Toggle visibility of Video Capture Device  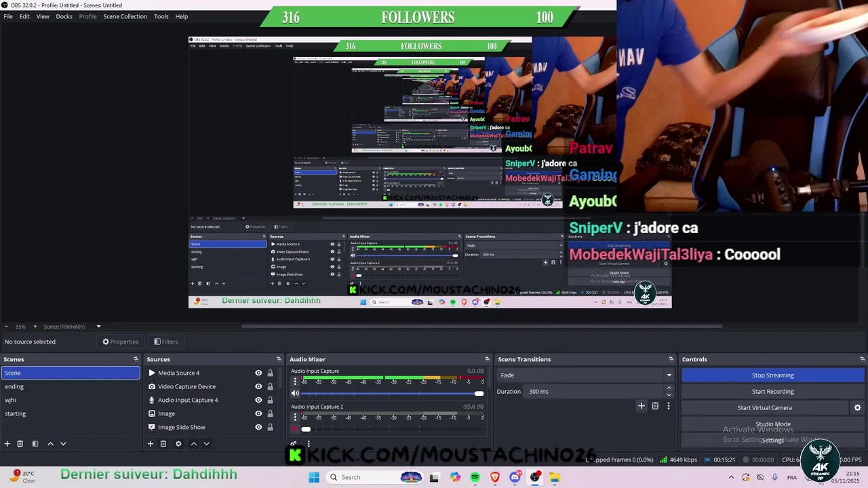pos(258,386)
